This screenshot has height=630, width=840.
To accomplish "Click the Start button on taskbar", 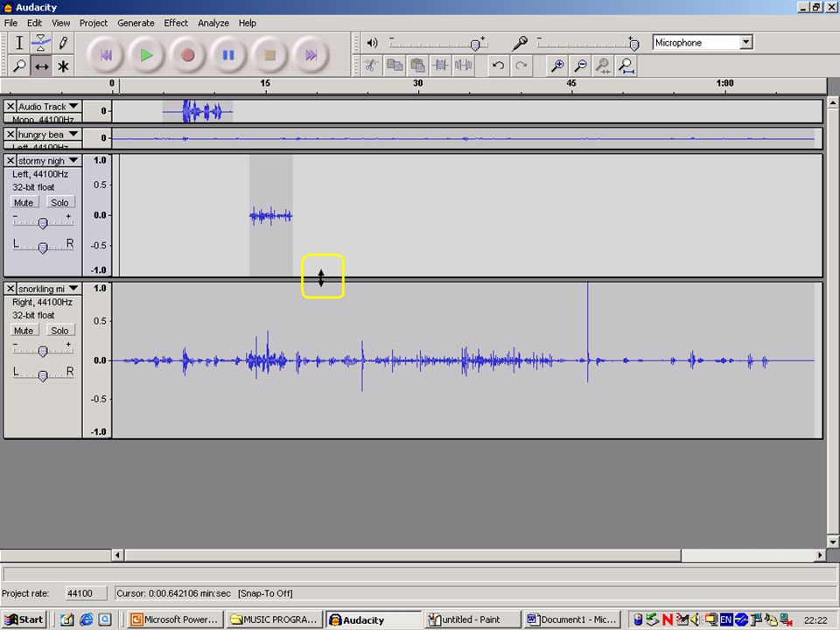I will tap(24, 619).
